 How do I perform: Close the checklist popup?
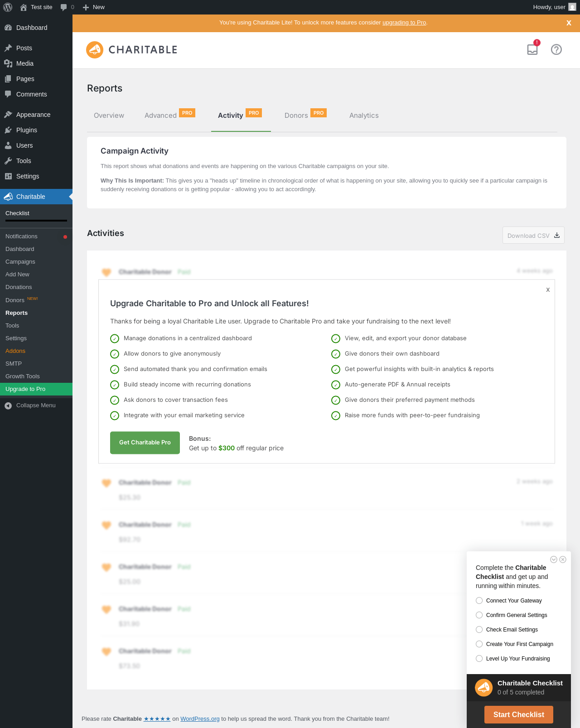click(x=563, y=559)
